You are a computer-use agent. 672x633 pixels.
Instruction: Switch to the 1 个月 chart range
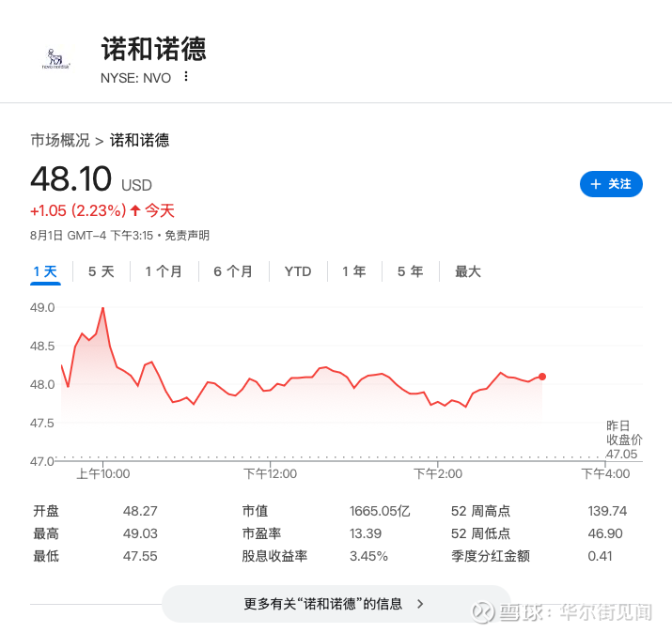click(164, 271)
